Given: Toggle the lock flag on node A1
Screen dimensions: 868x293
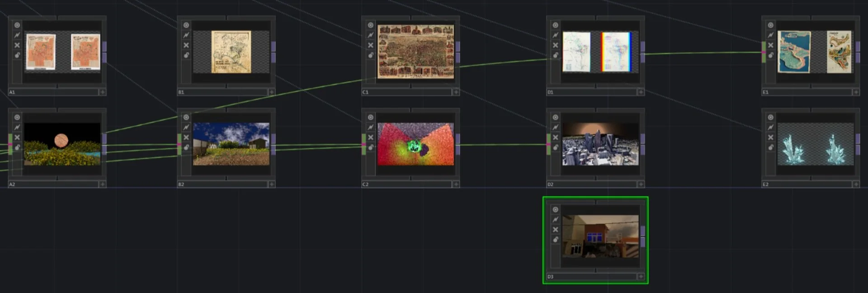Looking at the screenshot, I should [17, 55].
